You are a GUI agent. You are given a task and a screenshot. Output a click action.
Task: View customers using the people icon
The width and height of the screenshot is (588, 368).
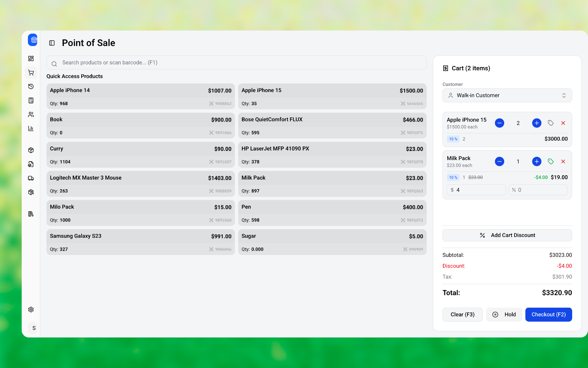[x=31, y=114]
